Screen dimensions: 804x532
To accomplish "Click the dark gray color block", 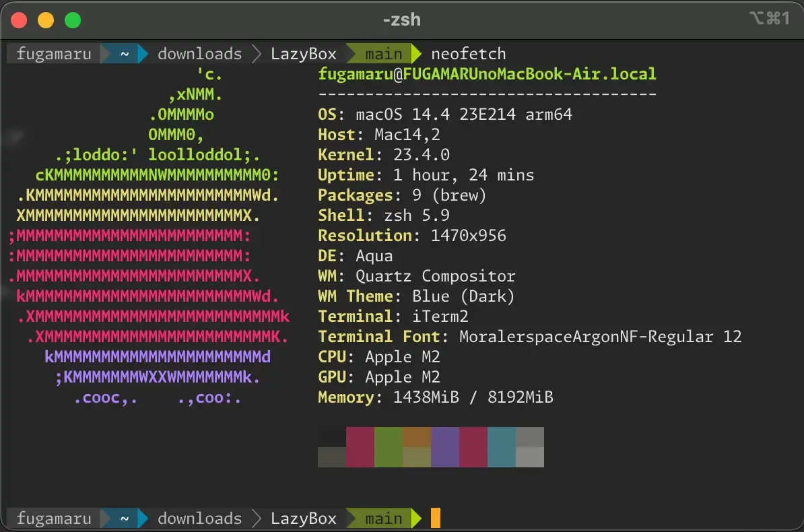I will 332,457.
